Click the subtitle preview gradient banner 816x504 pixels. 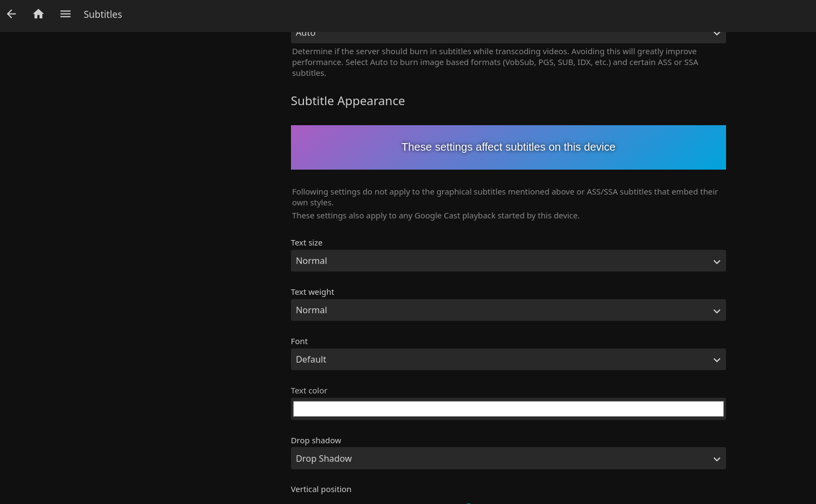(508, 147)
